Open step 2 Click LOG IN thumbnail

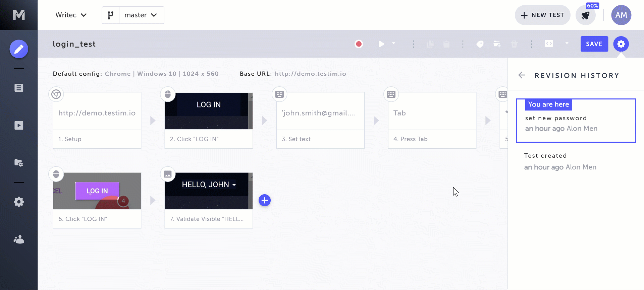pos(209,111)
